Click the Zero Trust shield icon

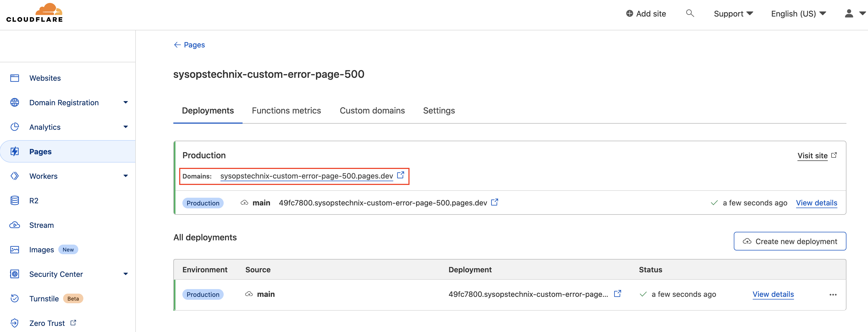pyautogui.click(x=14, y=323)
